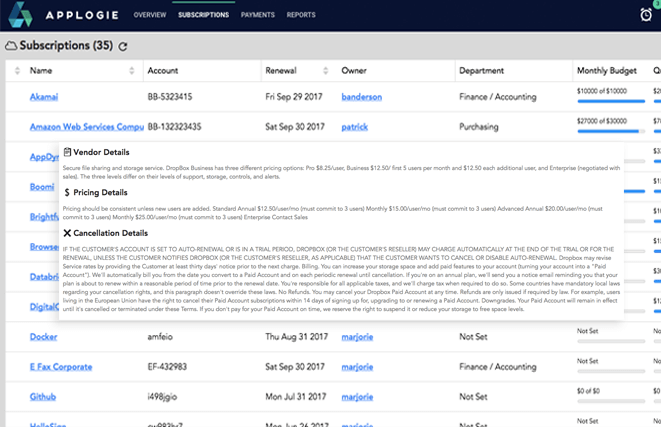This screenshot has height=427, width=661.
Task: Click account number BB-5323415
Action: (x=170, y=97)
